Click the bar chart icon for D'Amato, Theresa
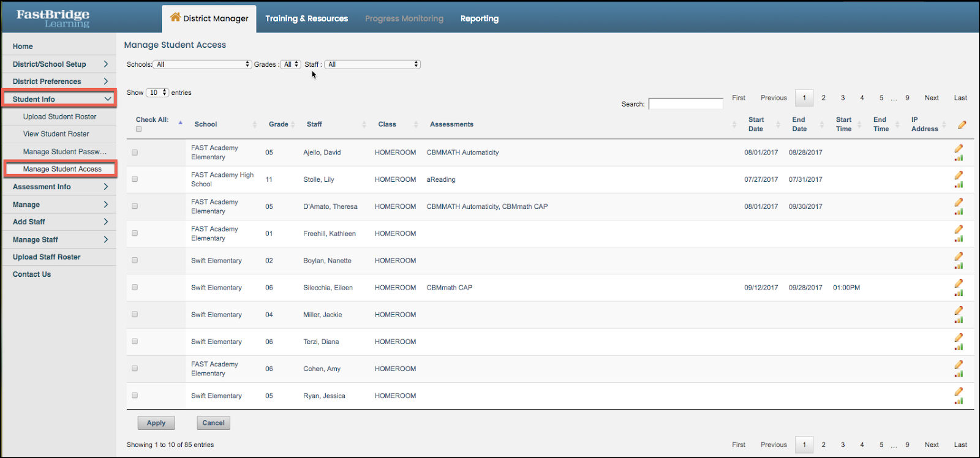The width and height of the screenshot is (980, 458). click(959, 212)
